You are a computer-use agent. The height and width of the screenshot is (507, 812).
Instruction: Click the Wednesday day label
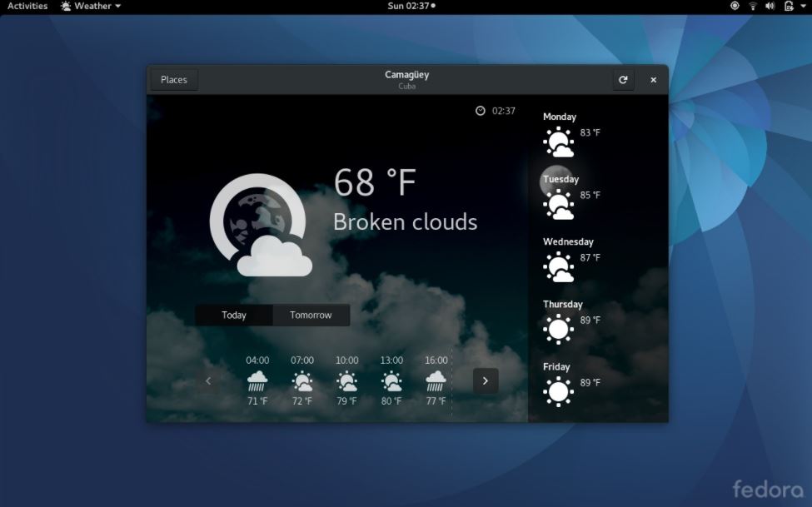click(568, 242)
